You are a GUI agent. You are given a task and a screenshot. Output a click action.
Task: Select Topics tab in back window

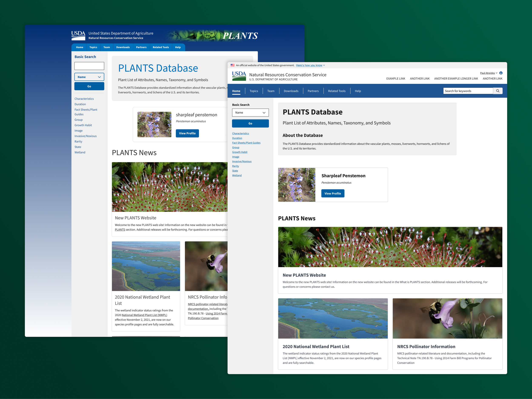[93, 47]
